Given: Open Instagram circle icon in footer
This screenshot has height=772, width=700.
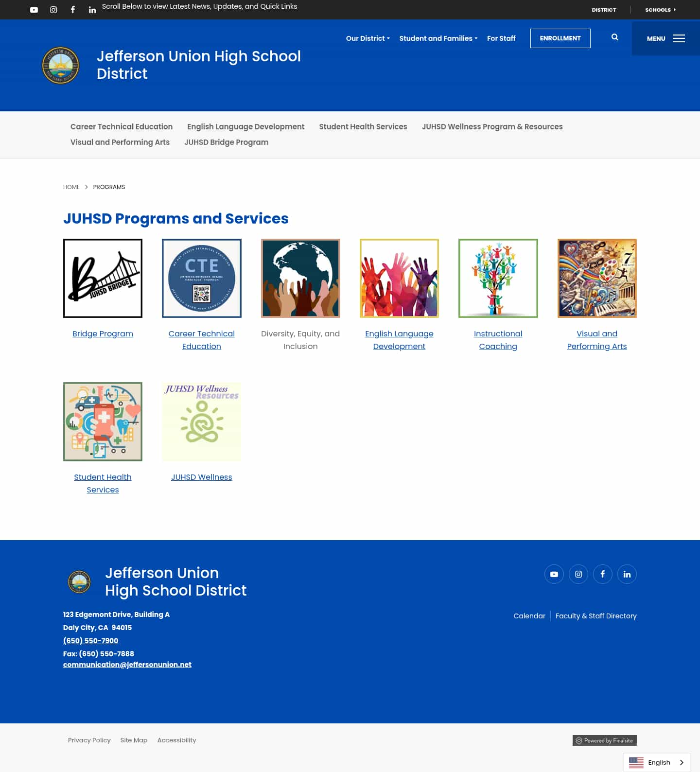Looking at the screenshot, I should point(578,574).
